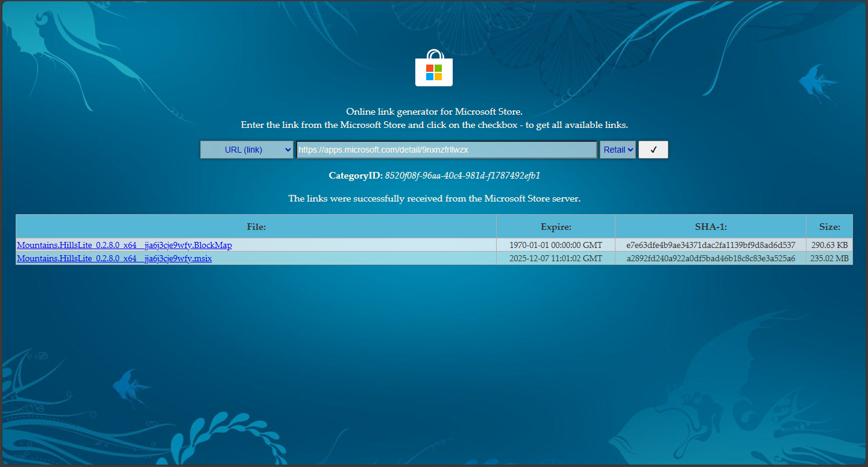Click the 235.02 MB size cell
The width and height of the screenshot is (868, 467).
[x=829, y=258]
